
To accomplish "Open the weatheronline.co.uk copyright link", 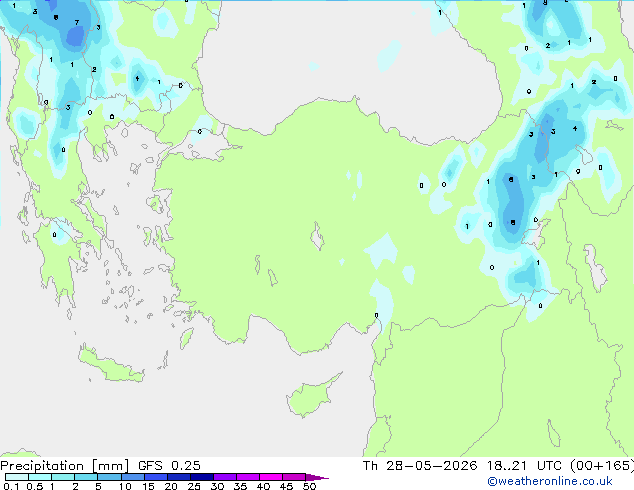I will [550, 481].
